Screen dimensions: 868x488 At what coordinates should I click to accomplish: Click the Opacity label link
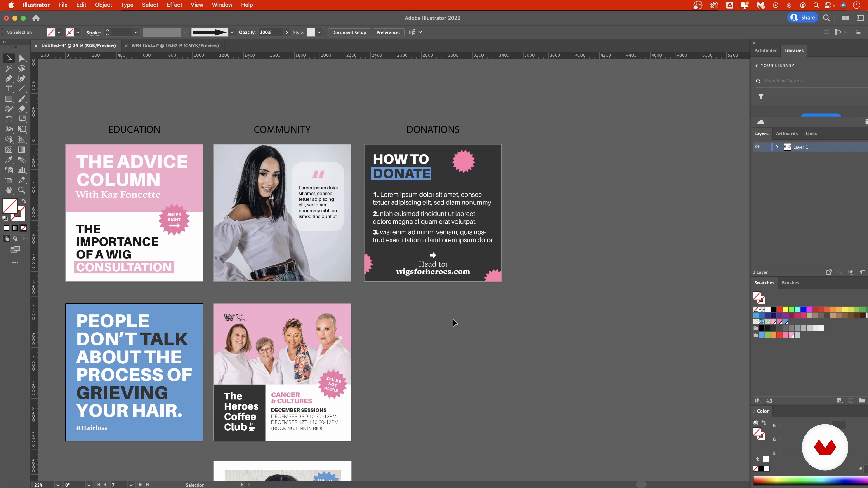click(247, 32)
